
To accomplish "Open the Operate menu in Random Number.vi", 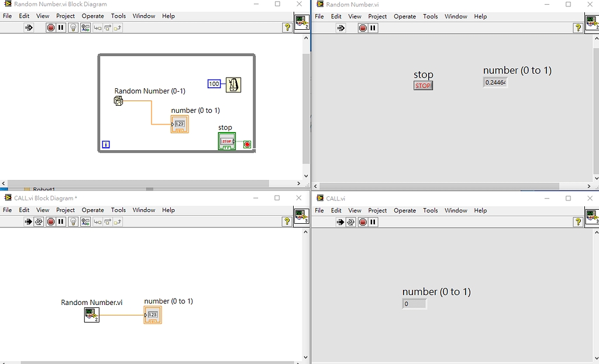I will 405,16.
